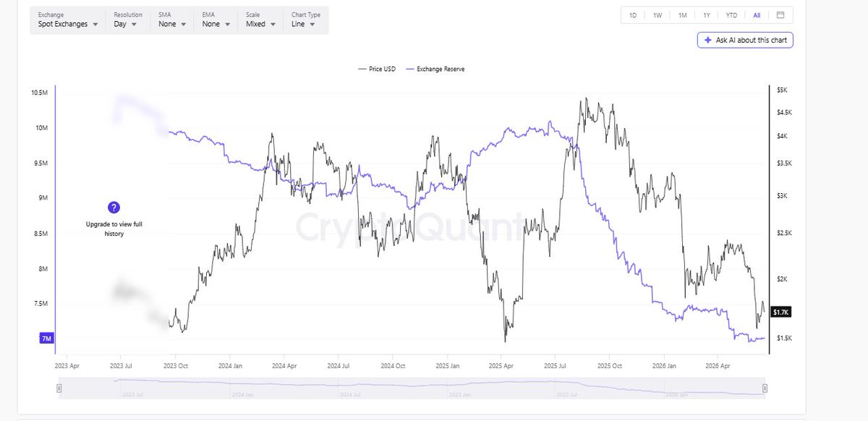Grab the left handle of range navigator
Image resolution: width=868 pixels, height=421 pixels.
pyautogui.click(x=59, y=389)
